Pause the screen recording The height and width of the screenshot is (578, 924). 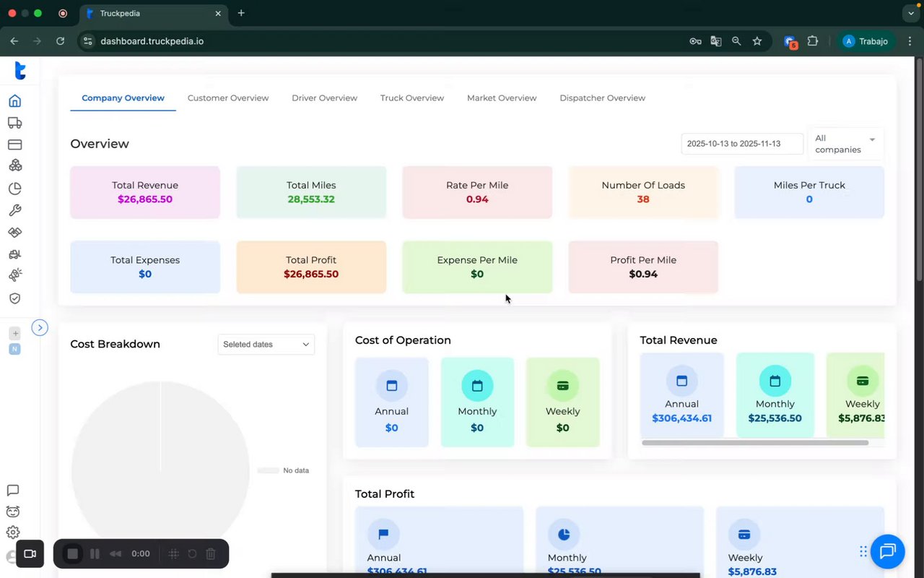pos(95,554)
